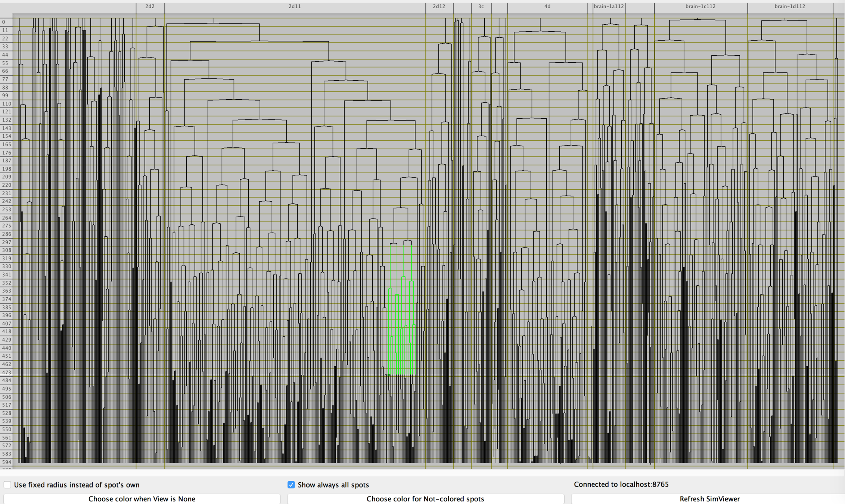Viewport: 845px width, 504px height.
Task: Click the 2d11 lineage column header
Action: click(295, 6)
